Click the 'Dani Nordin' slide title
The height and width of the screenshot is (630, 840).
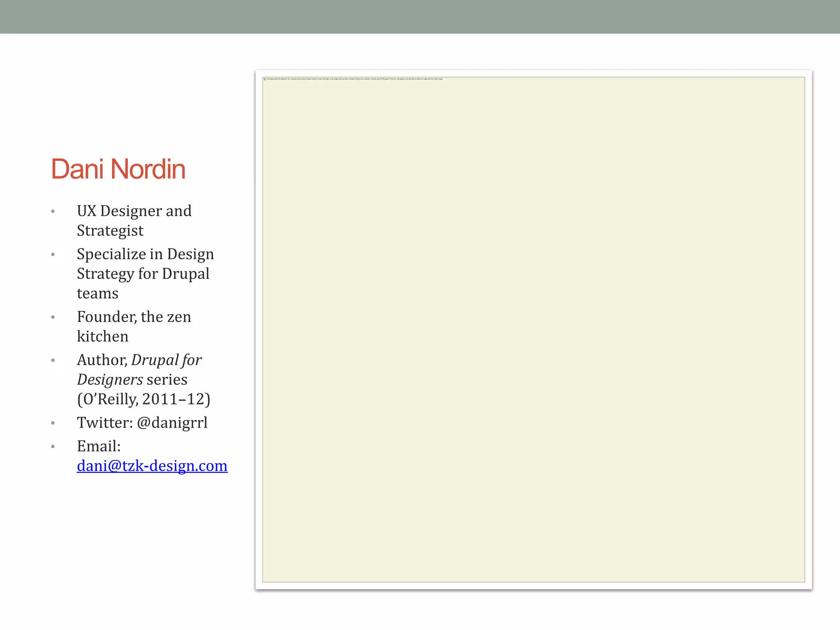point(118,169)
